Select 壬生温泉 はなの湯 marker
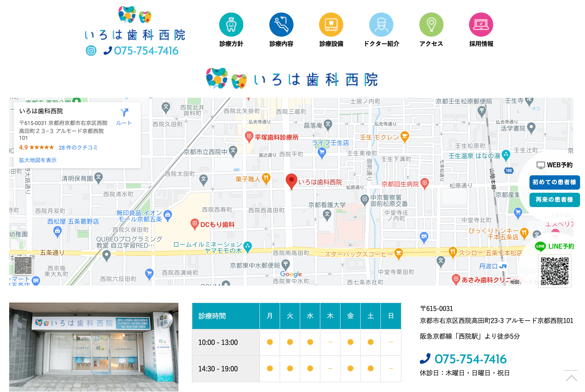The width and height of the screenshot is (585, 392). tap(506, 155)
